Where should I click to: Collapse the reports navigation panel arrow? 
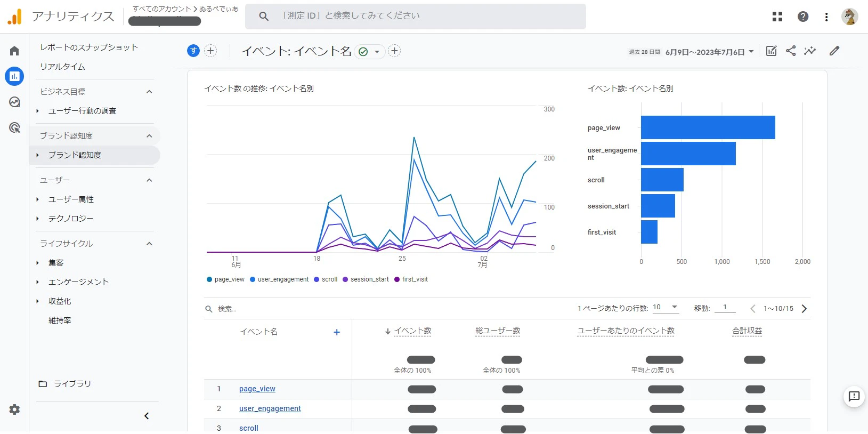point(147,416)
